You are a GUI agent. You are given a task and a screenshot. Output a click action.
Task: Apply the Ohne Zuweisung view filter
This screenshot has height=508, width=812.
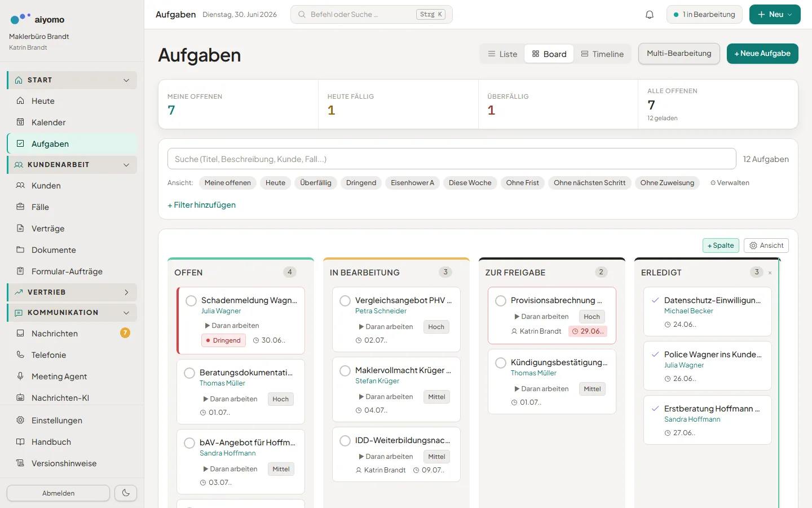point(667,183)
